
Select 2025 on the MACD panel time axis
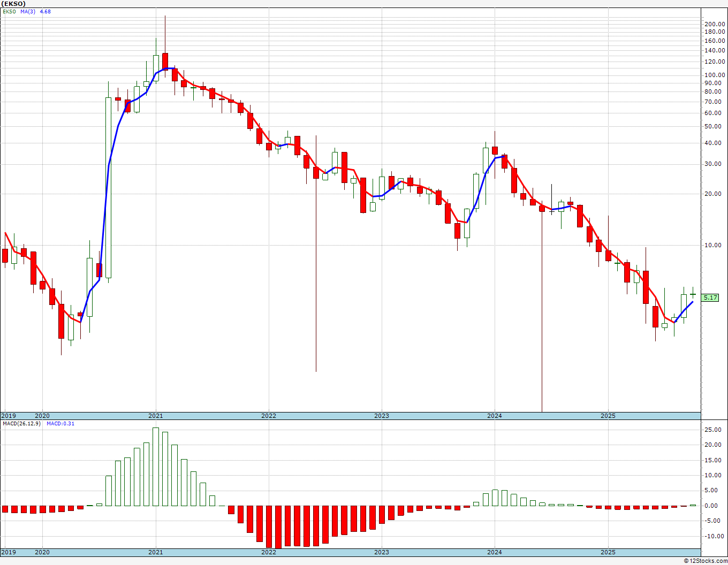click(608, 552)
